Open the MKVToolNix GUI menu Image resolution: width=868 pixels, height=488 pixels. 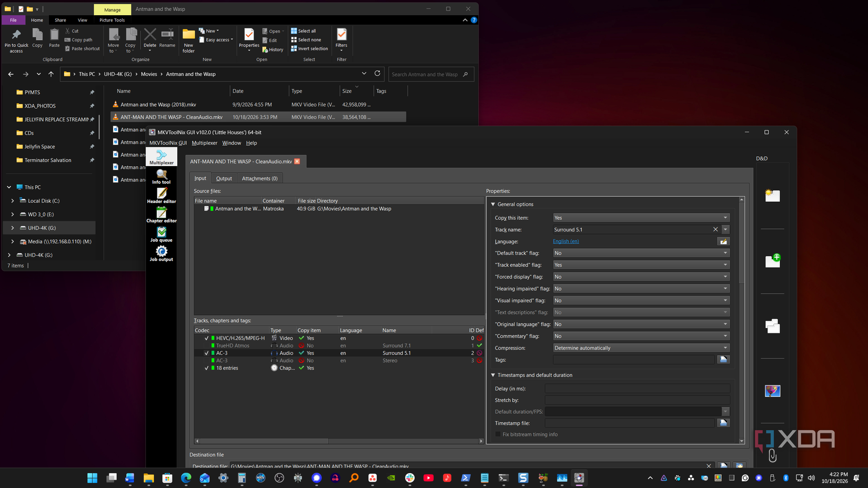(168, 143)
